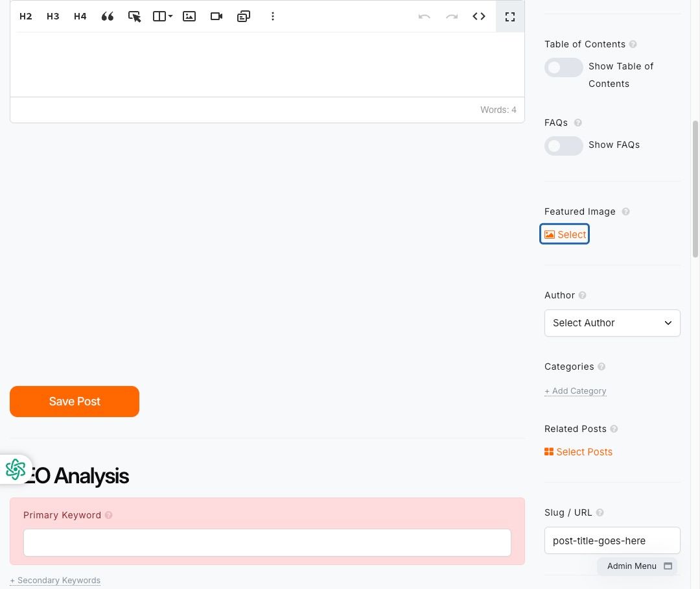Insert a blockquote from the toolbar

click(107, 16)
